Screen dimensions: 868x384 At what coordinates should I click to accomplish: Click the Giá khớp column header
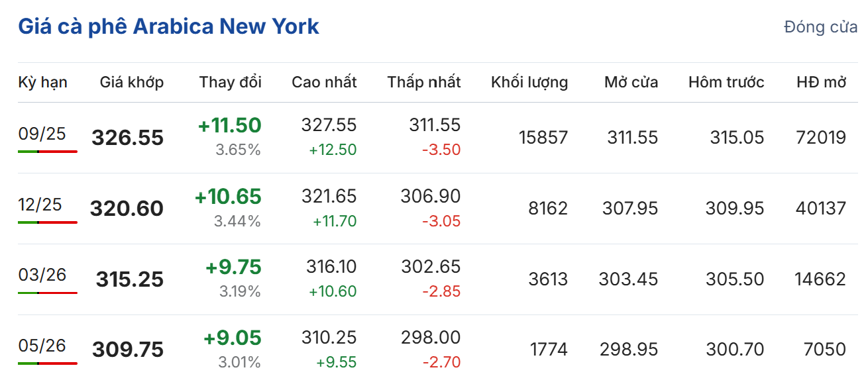[x=132, y=82]
